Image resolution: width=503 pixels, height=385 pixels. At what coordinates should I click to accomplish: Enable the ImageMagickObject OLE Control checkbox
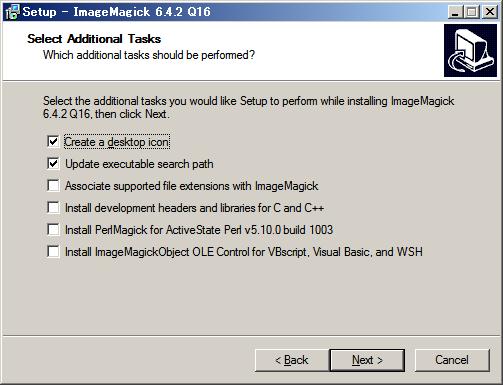pos(53,252)
